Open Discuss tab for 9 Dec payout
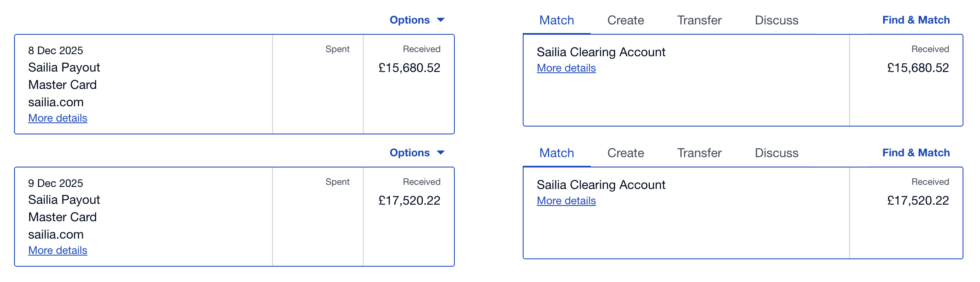Viewport: 980px width, 282px height. 776,153
